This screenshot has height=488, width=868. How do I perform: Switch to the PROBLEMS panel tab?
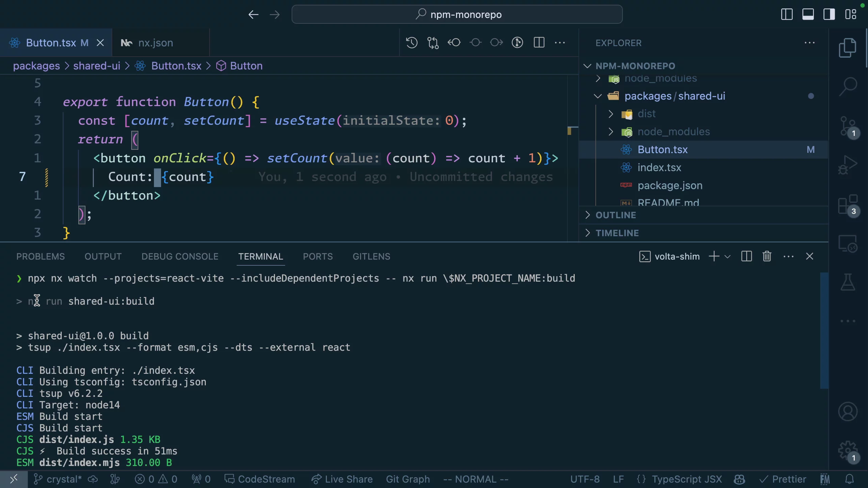coord(40,257)
